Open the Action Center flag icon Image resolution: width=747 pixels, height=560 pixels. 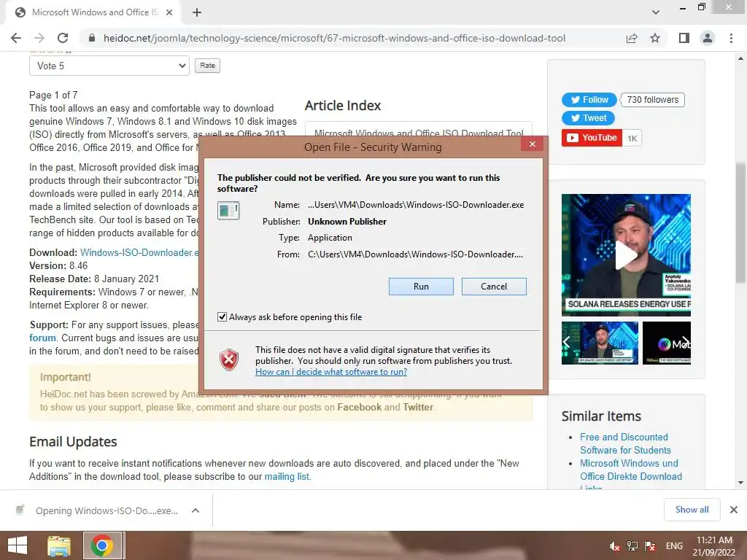point(650,546)
